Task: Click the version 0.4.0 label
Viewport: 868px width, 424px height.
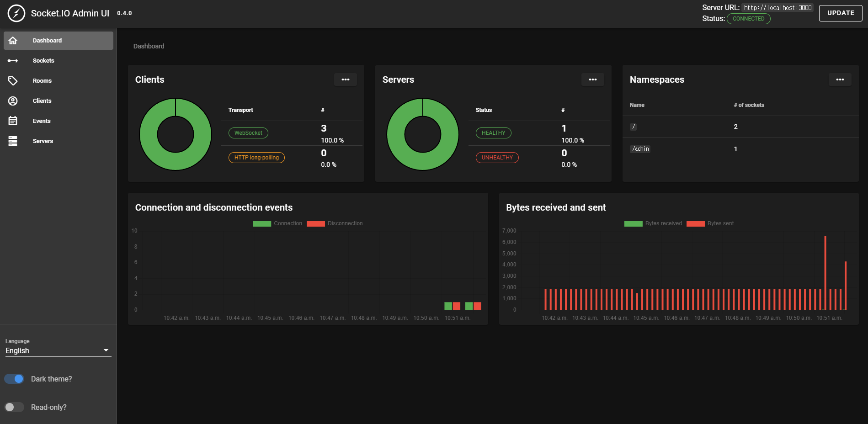Action: click(x=124, y=13)
